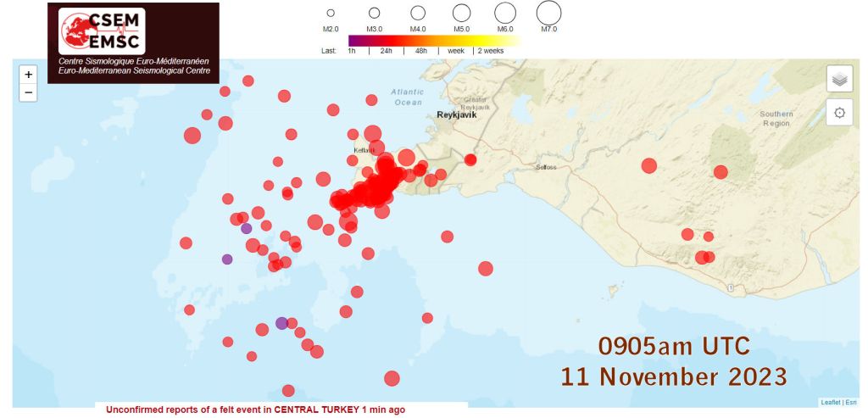Open the Esri attribution link
The image size is (868, 418).
(x=851, y=402)
